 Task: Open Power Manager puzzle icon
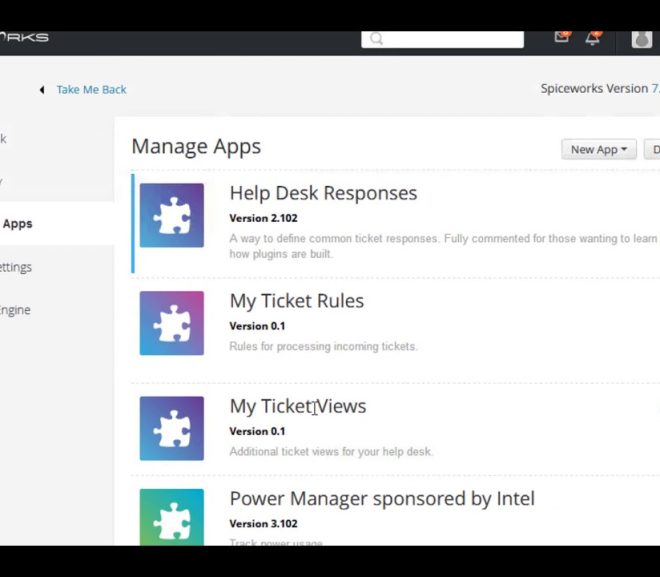pyautogui.click(x=172, y=517)
